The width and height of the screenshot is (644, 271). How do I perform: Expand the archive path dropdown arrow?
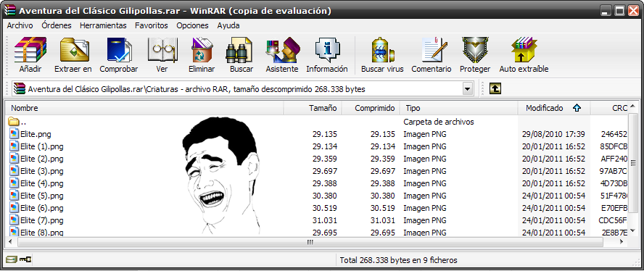pyautogui.click(x=467, y=88)
